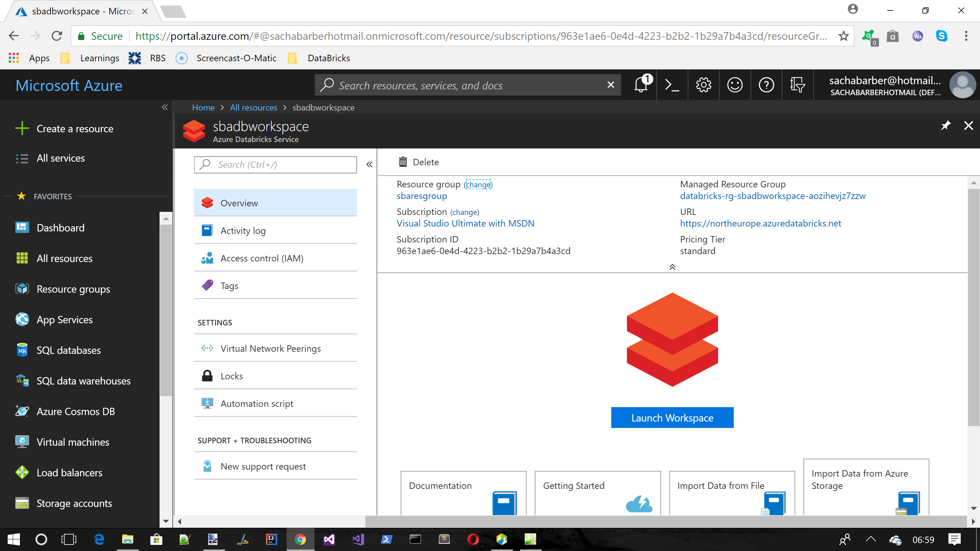Clear the portal search box
Image resolution: width=980 pixels, height=551 pixels.
tap(611, 85)
